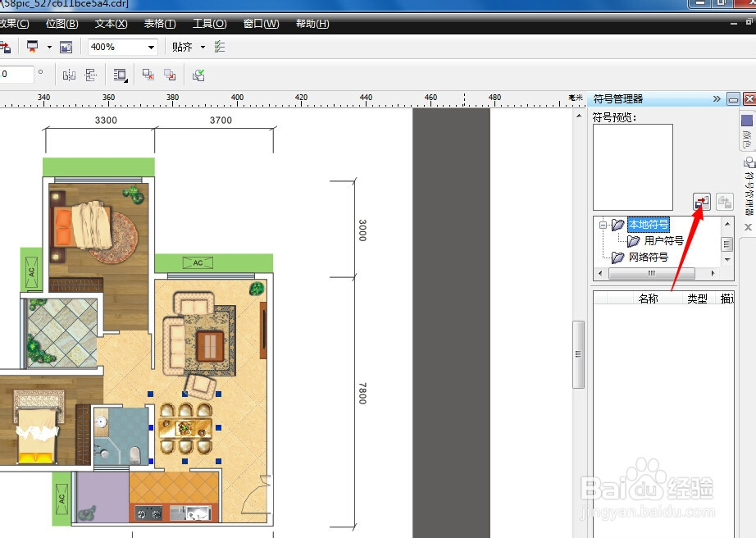Click the send to back icon
Image resolution: width=756 pixels, height=538 pixels.
coord(170,75)
